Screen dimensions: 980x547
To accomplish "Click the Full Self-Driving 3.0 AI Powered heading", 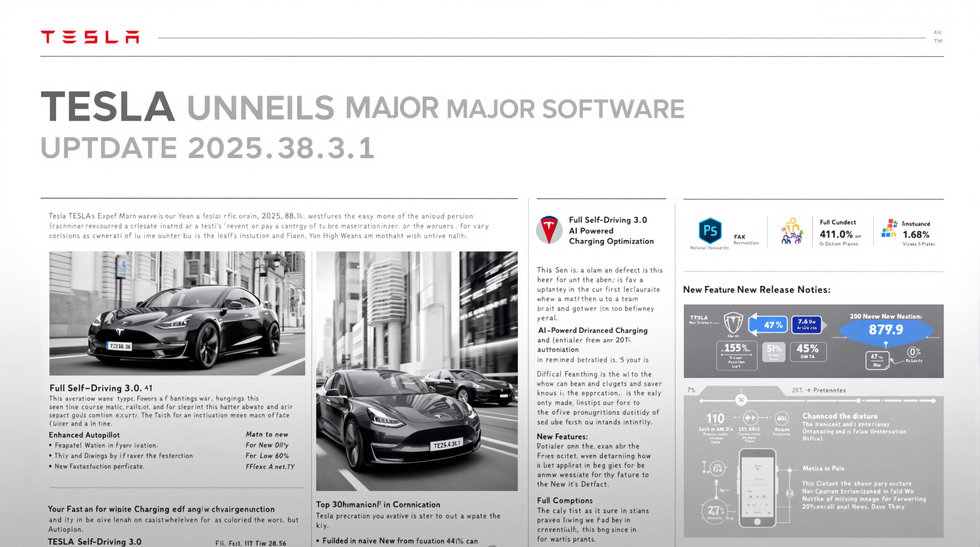I will (611, 230).
